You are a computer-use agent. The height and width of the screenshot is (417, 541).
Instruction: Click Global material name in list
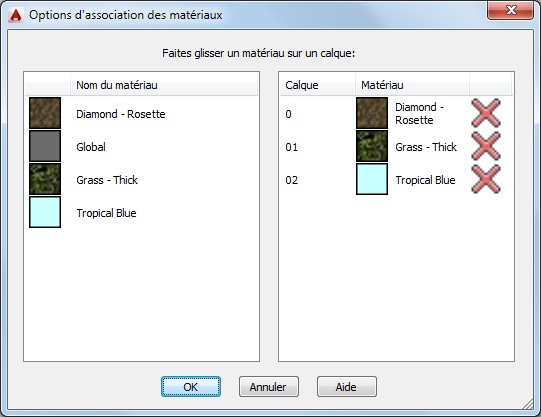pos(91,147)
